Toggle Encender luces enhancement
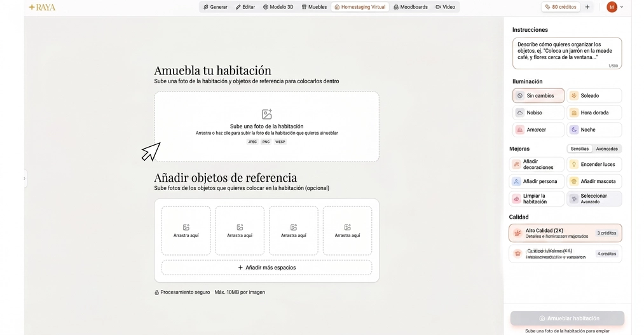 594,164
